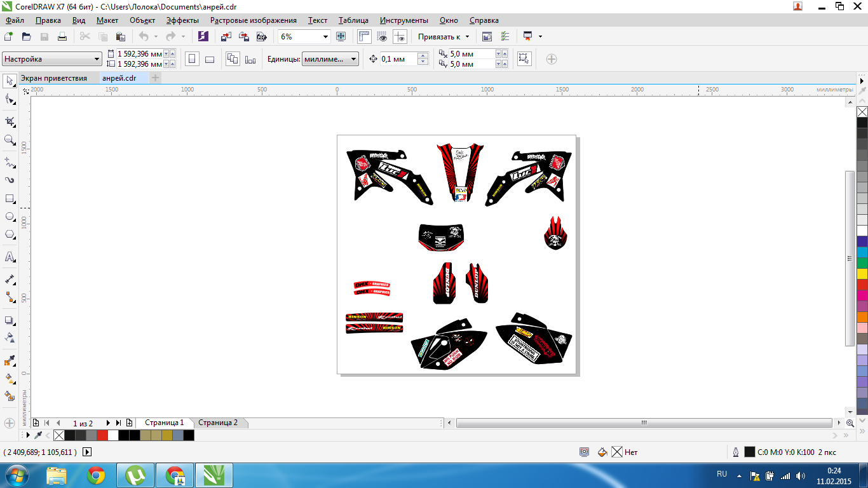Create a new document from the toolbar

tap(9, 36)
